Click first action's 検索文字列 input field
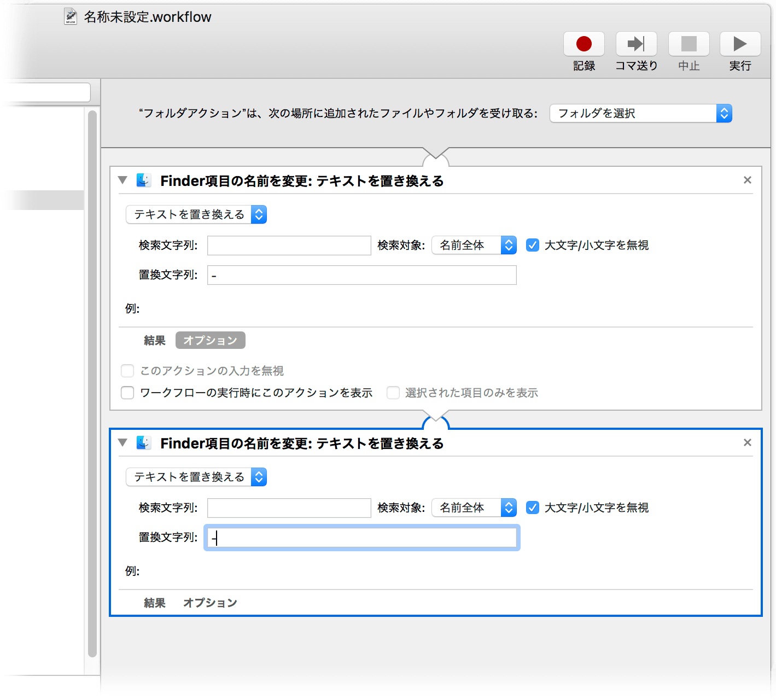This screenshot has width=776, height=700. tap(289, 246)
